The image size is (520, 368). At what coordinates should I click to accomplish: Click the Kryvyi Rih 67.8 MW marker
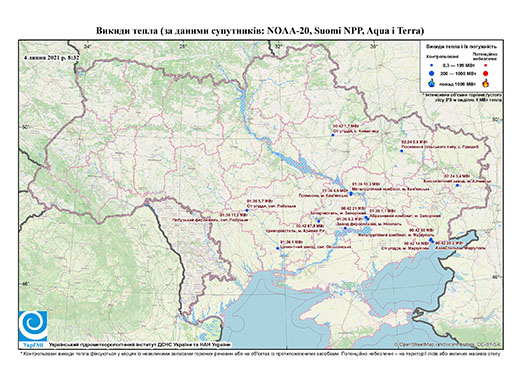coord(319,221)
